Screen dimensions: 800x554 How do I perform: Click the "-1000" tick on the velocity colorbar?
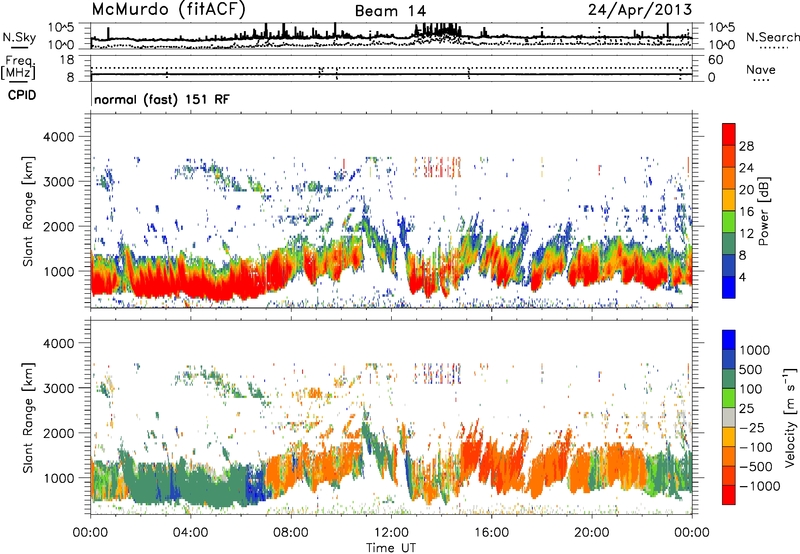(x=759, y=486)
